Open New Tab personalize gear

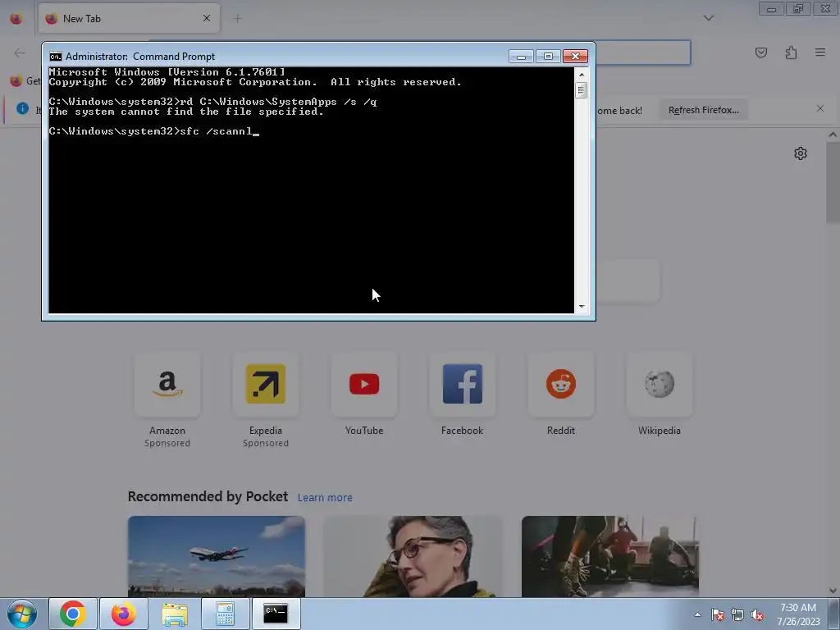801,153
